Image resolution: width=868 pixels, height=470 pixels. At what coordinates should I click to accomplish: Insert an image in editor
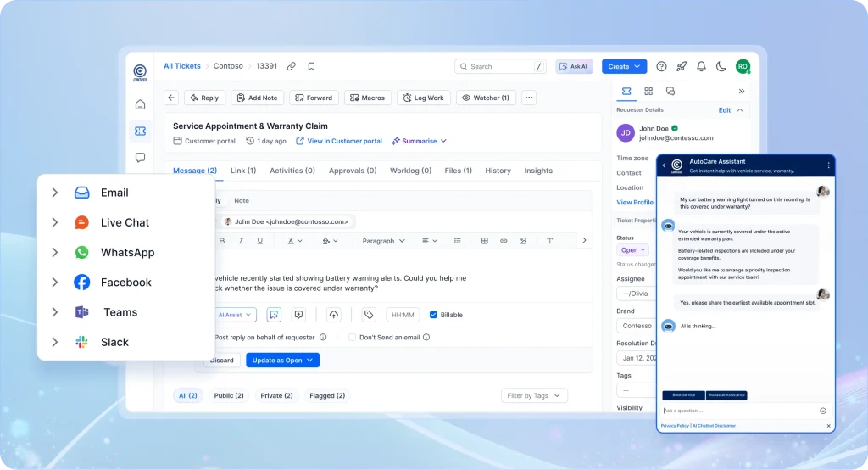[522, 241]
